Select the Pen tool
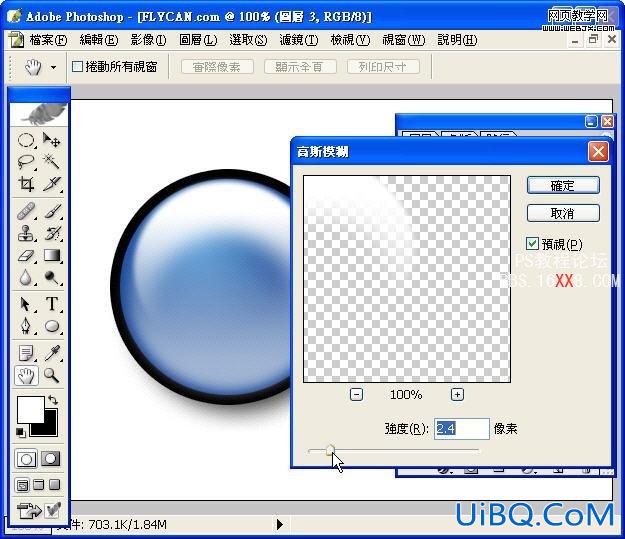 click(26, 326)
